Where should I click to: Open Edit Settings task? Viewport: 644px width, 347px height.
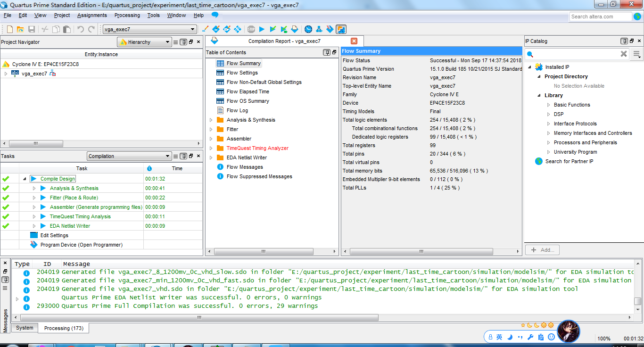[54, 235]
